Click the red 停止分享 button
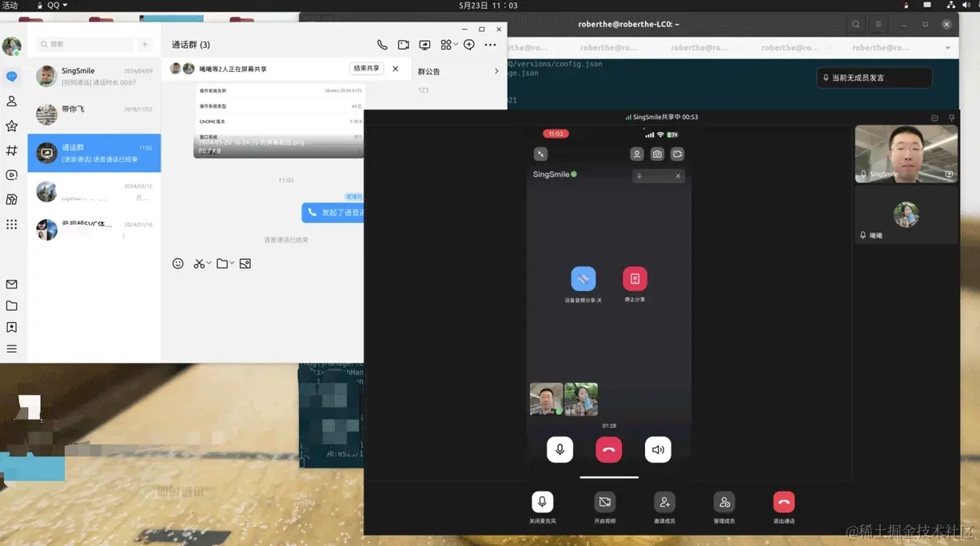980x546 pixels. 635,278
